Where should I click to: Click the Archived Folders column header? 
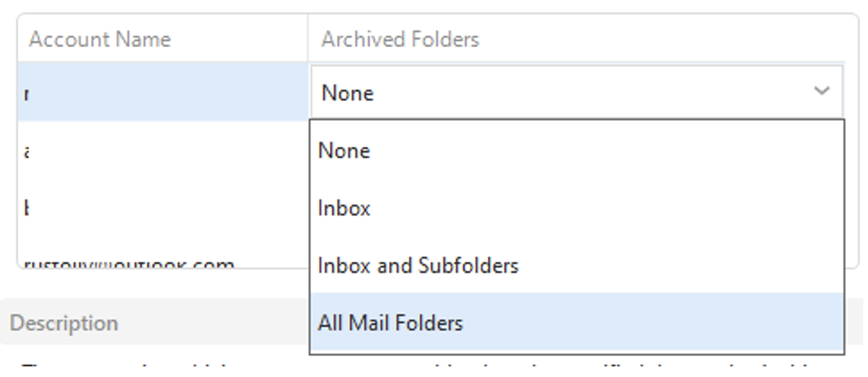click(x=582, y=39)
